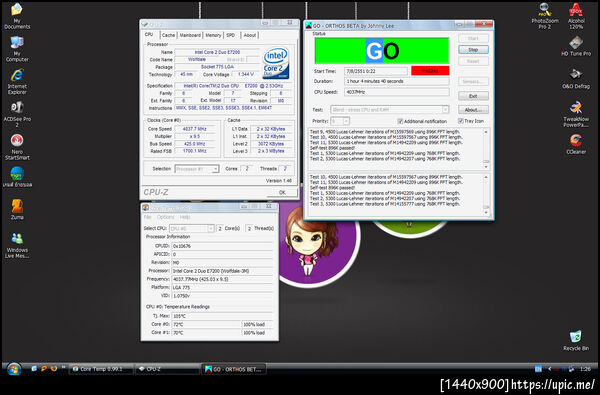Viewport: 600px width, 395px height.
Task: Launch PhotoZoom Pro 2 shortcut
Action: click(545, 16)
